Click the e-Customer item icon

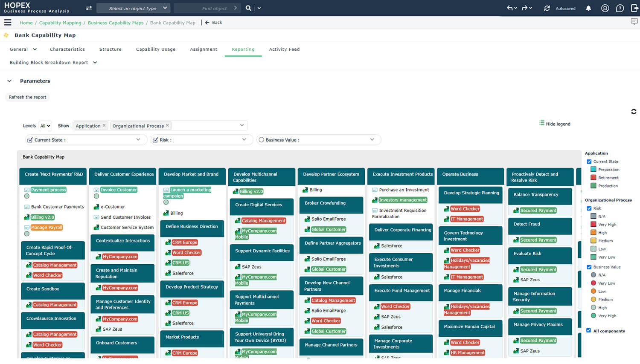(x=96, y=207)
